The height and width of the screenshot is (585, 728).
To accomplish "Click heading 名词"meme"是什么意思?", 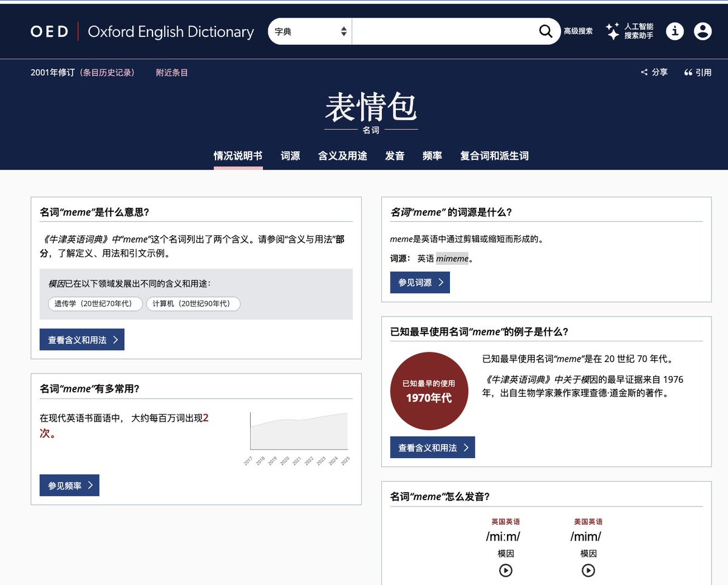I will click(94, 212).
